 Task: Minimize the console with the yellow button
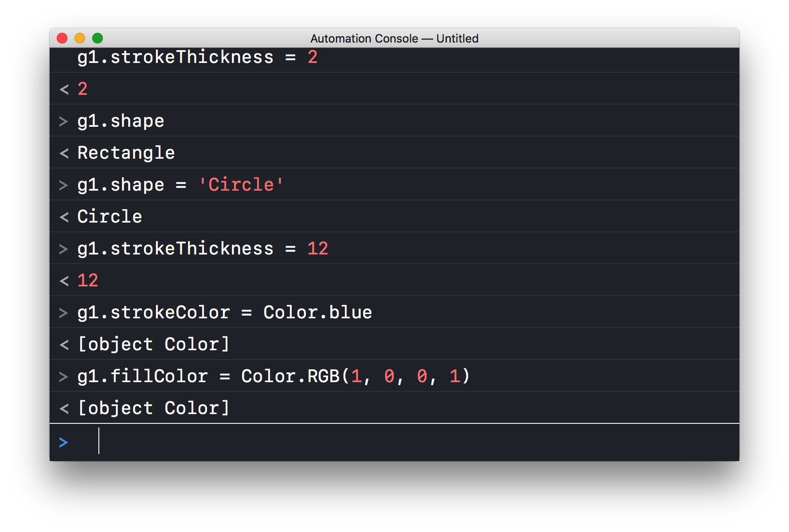pos(80,39)
